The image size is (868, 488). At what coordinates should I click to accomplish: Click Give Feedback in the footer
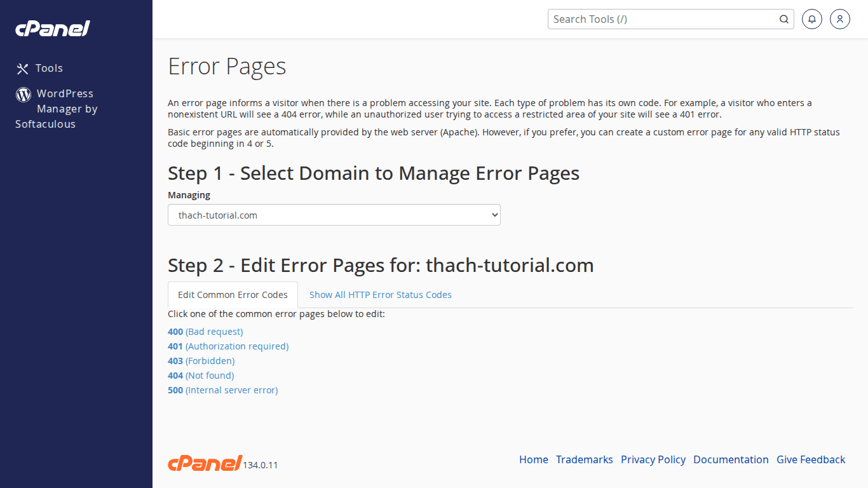(811, 459)
